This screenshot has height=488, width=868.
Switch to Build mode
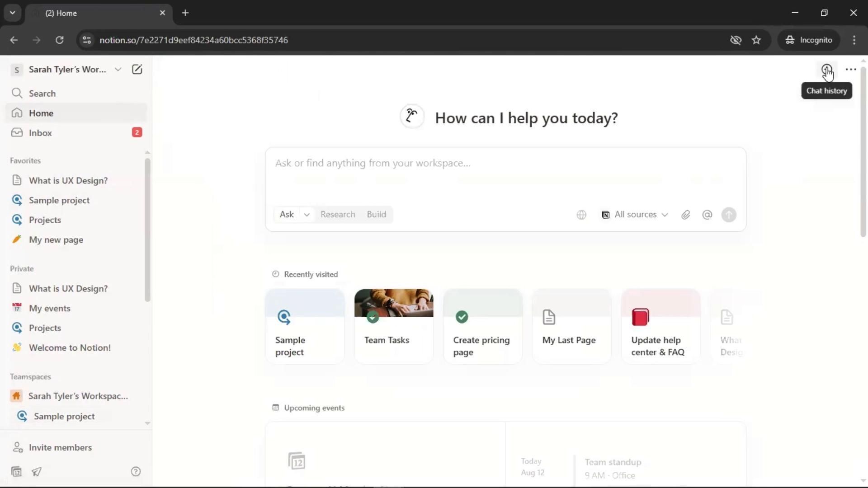click(x=376, y=215)
